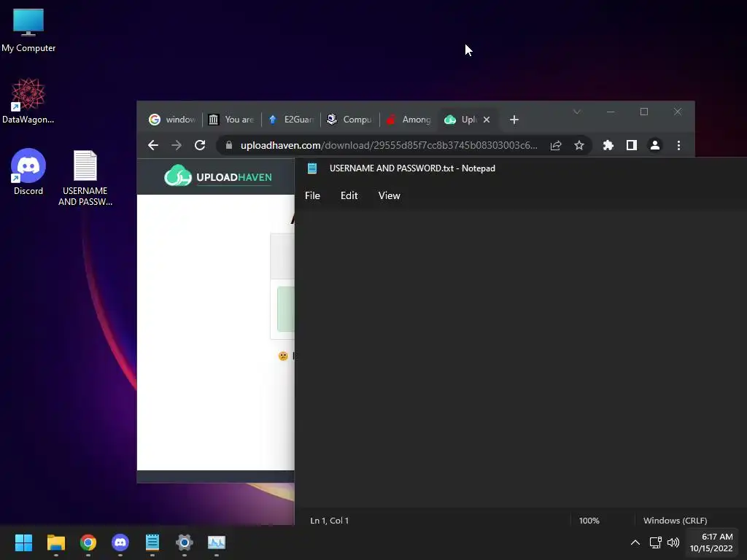The image size is (747, 560).
Task: Click Chrome forward navigation arrow
Action: 177,145
